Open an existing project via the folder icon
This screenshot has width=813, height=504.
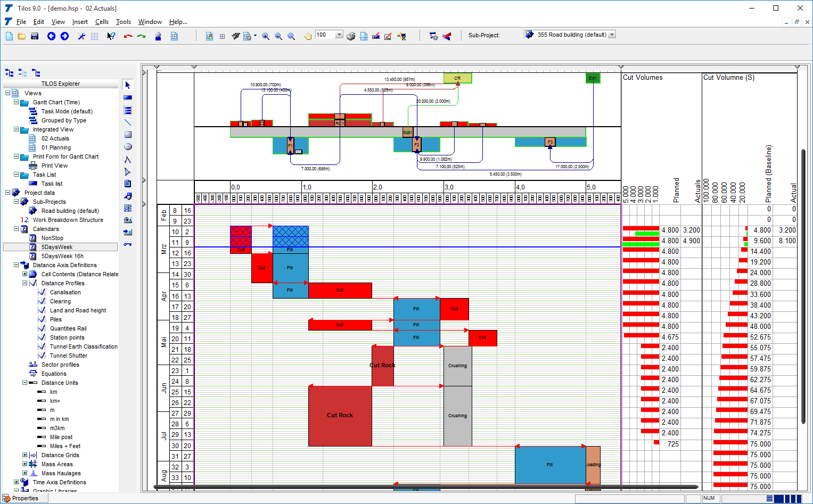21,36
